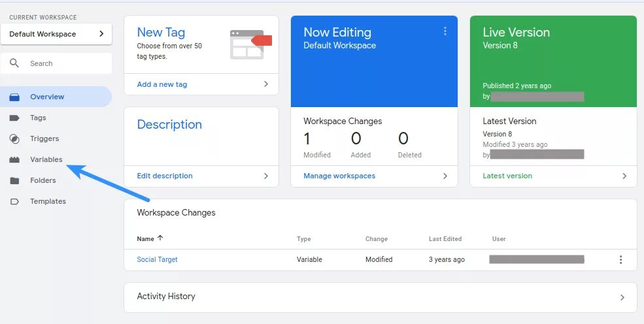Click Edit description link
This screenshot has width=644, height=324.
tap(165, 176)
